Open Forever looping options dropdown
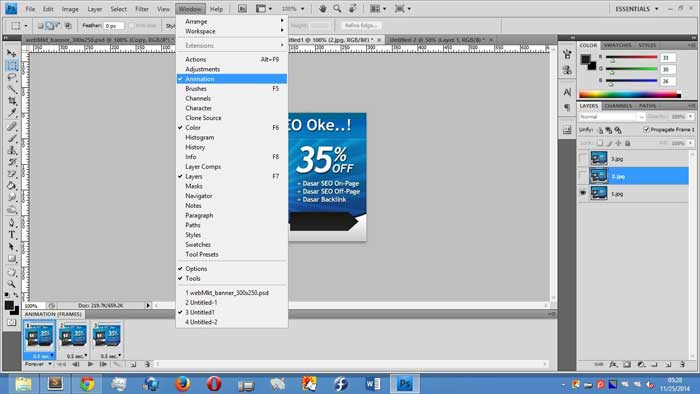Image resolution: width=700 pixels, height=394 pixels. pos(38,364)
